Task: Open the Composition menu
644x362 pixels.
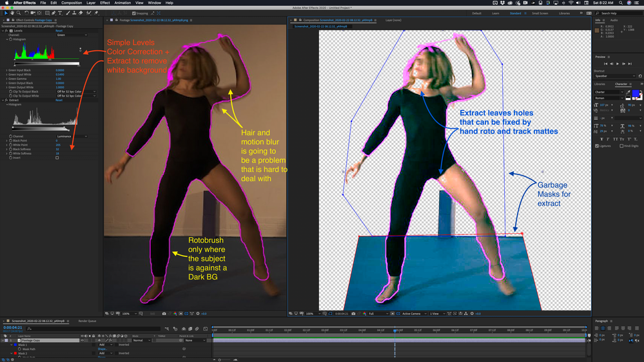Action: 72,3
